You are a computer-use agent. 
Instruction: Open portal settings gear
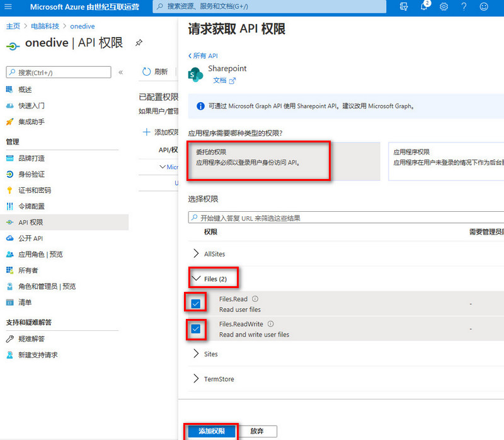pos(444,6)
